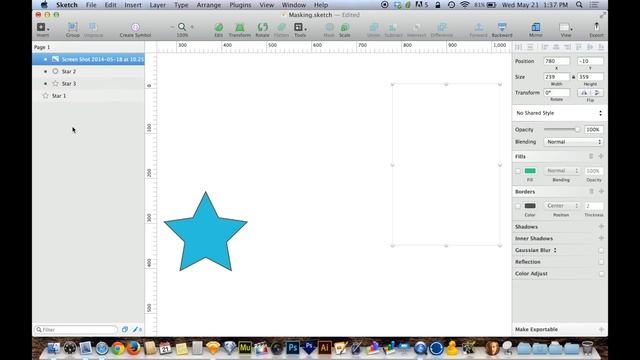Click the layer Filter search field

pos(76,329)
